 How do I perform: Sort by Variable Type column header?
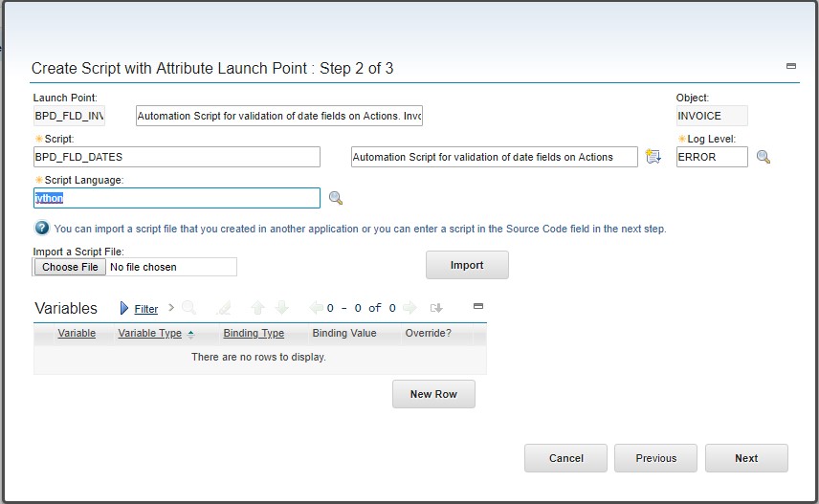pyautogui.click(x=150, y=333)
